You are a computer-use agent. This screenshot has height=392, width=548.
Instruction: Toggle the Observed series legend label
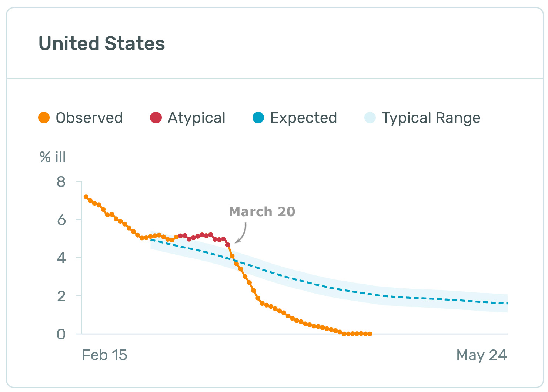click(x=89, y=118)
